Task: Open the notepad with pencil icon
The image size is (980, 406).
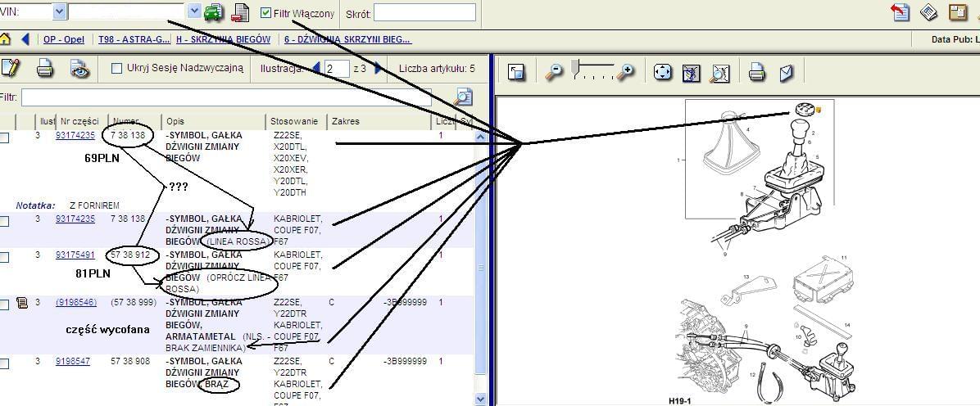Action: click(x=11, y=68)
